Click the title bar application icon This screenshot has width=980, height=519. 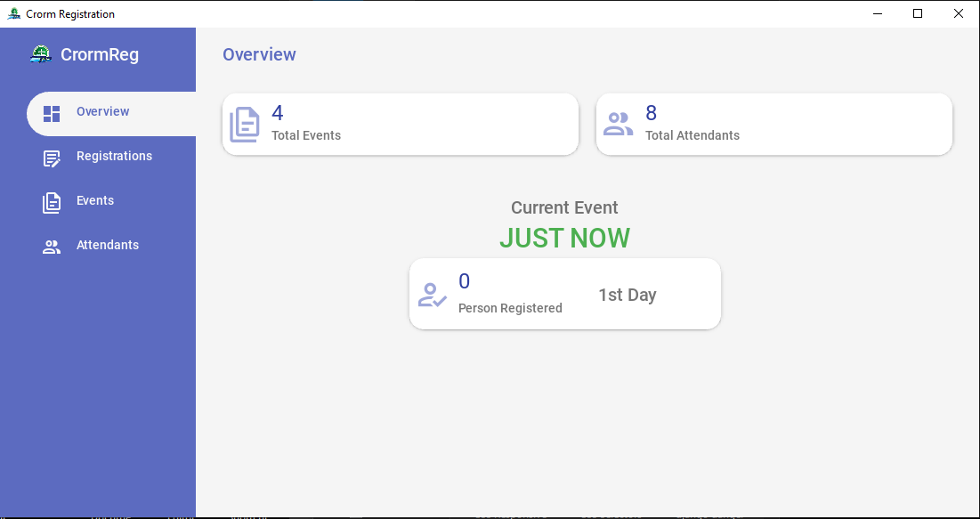pos(13,13)
